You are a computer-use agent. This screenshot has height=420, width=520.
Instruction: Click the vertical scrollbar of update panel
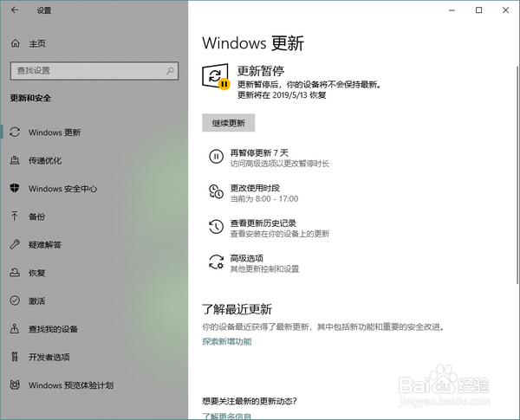(517, 175)
